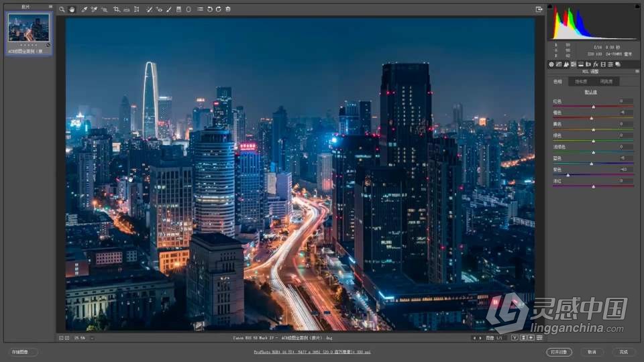Swap before and after settings
The image size is (644, 362).
tap(523, 338)
